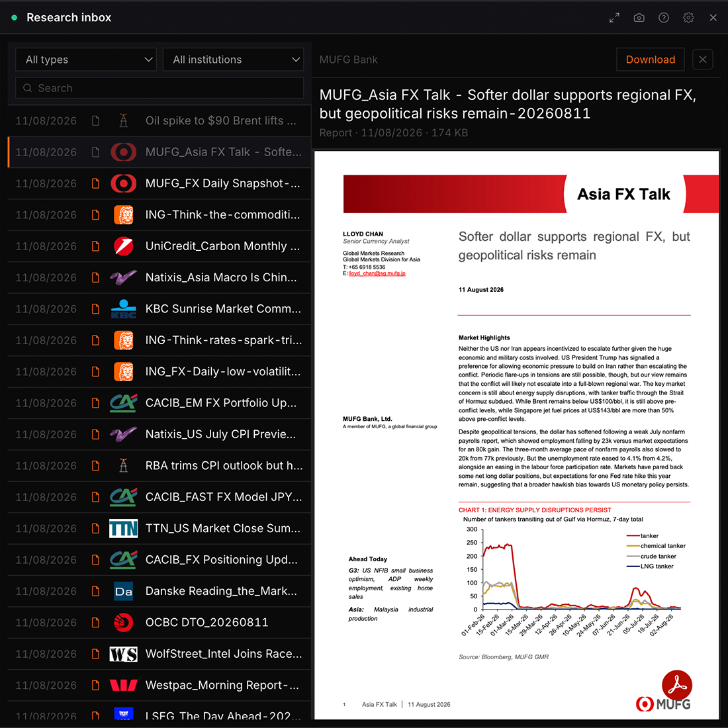The width and height of the screenshot is (728, 728).
Task: Click the CACIB logo on EM FX Portfolio row
Action: coord(124,403)
